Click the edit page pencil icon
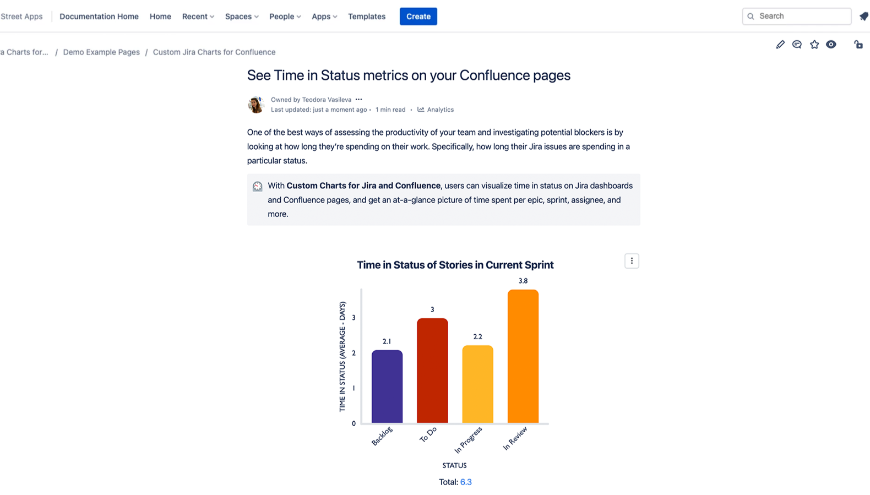The width and height of the screenshot is (870, 495). point(780,45)
